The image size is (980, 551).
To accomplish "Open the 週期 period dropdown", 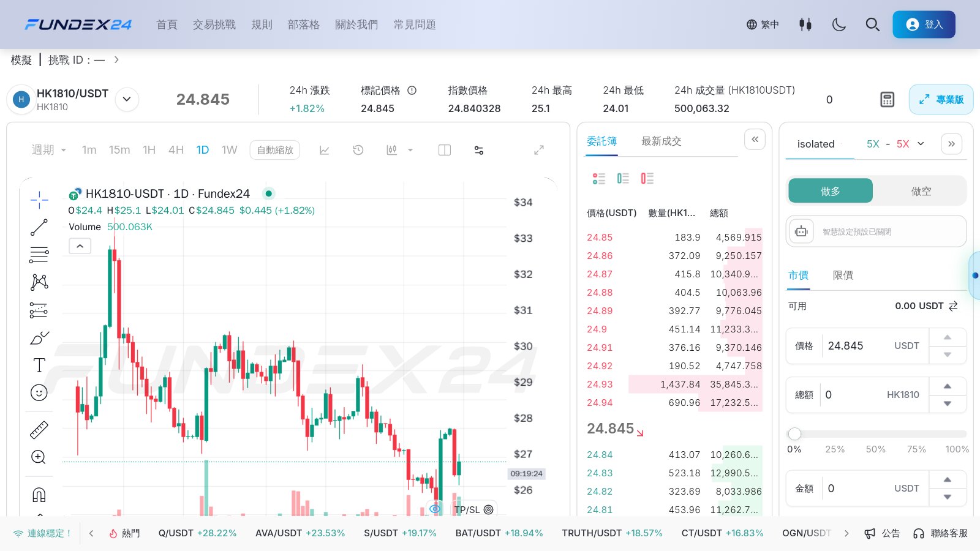I will click(49, 150).
